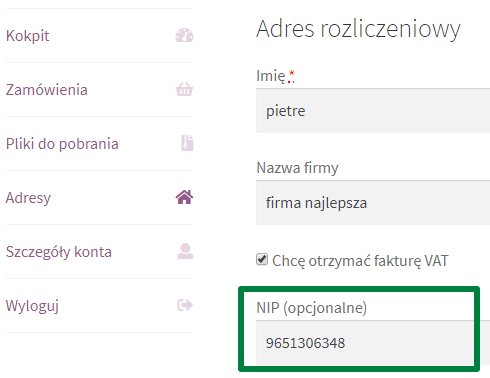Uncheck the Chcę otrzymać fakturę VAT checkbox
This screenshot has height=378, width=490.
point(262,259)
